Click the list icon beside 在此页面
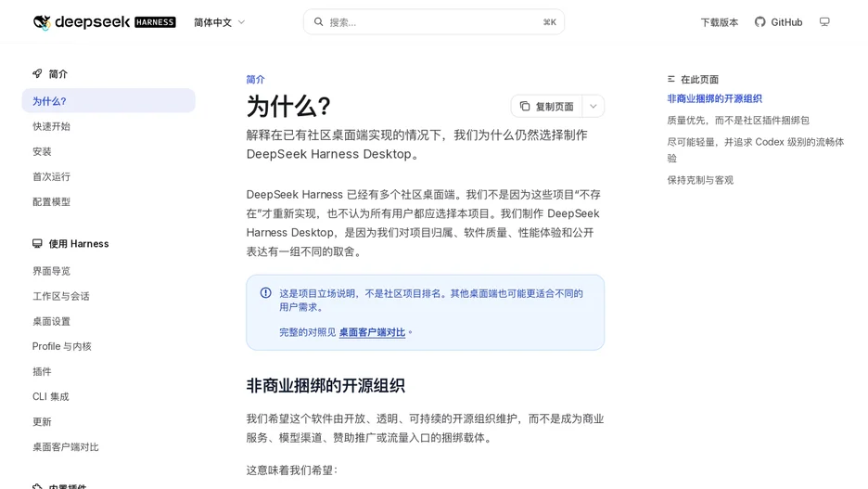The width and height of the screenshot is (868, 489). tap(671, 79)
